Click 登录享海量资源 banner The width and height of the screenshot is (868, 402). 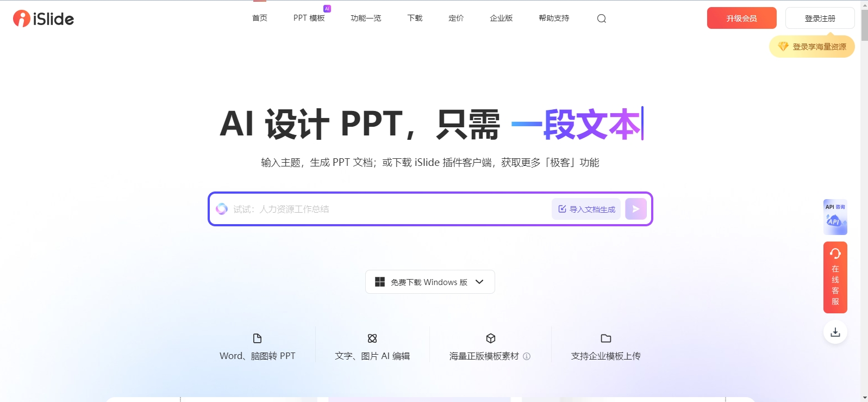click(x=812, y=47)
